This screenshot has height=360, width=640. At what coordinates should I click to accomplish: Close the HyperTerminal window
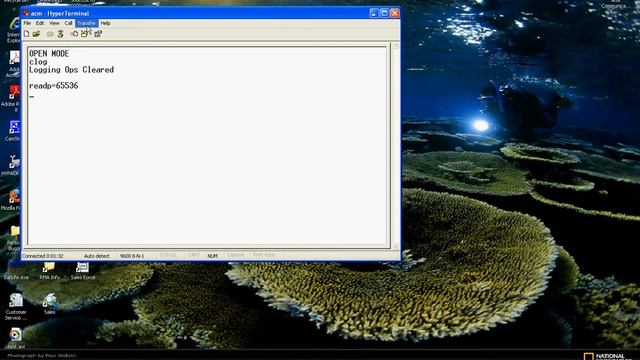395,13
